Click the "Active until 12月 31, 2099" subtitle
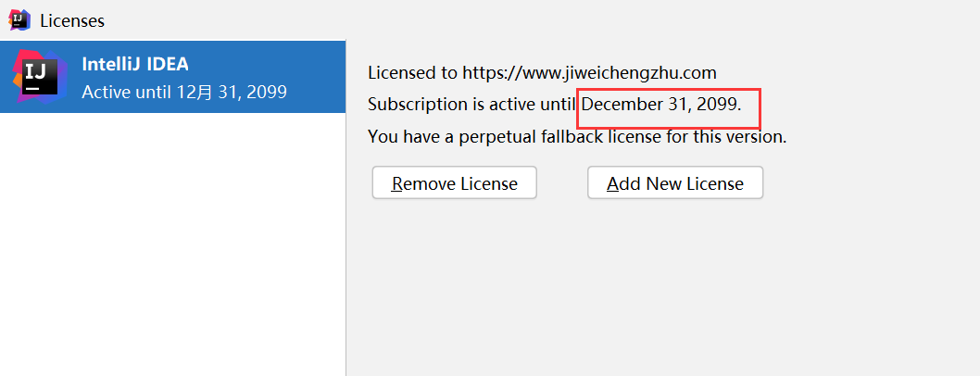 [184, 93]
